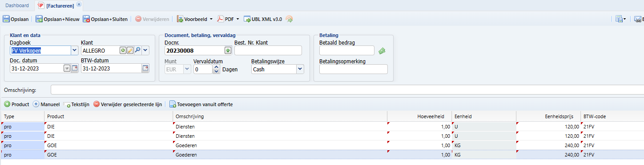Increase Vervaldatum days with up stepper

coord(216,67)
